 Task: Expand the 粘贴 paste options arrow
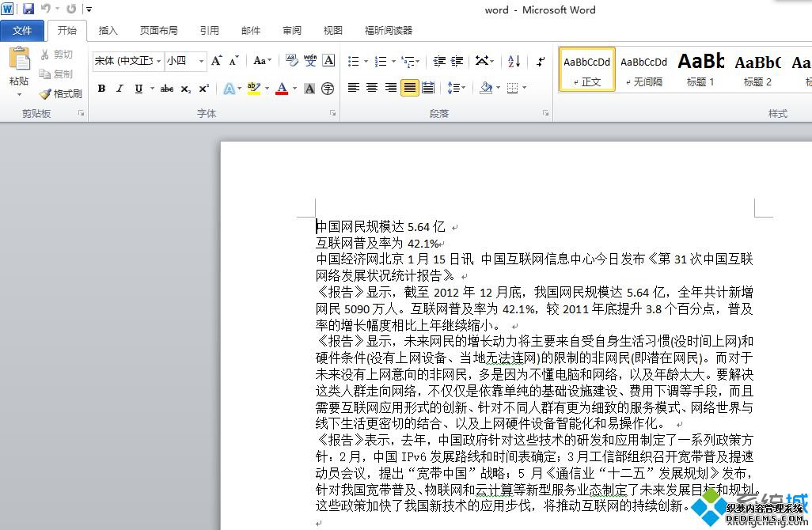19,94
